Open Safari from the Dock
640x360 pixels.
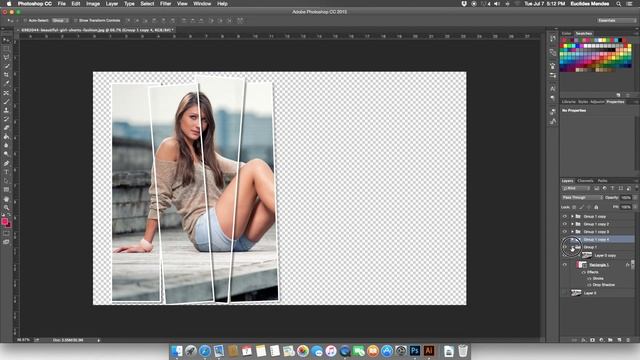coord(204,351)
